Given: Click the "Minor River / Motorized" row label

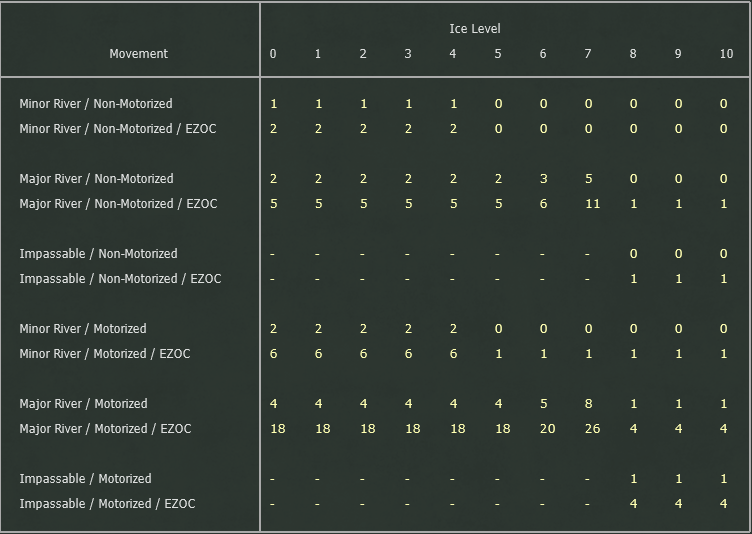Looking at the screenshot, I should coord(83,329).
